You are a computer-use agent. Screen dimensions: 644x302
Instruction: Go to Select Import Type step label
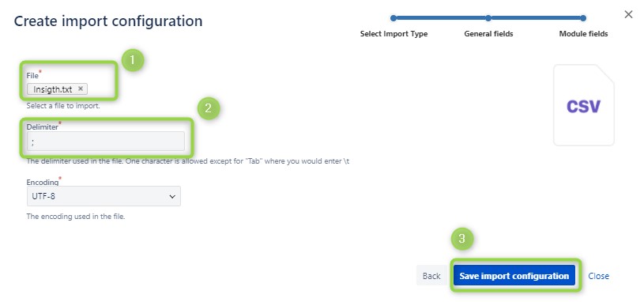pyautogui.click(x=394, y=34)
